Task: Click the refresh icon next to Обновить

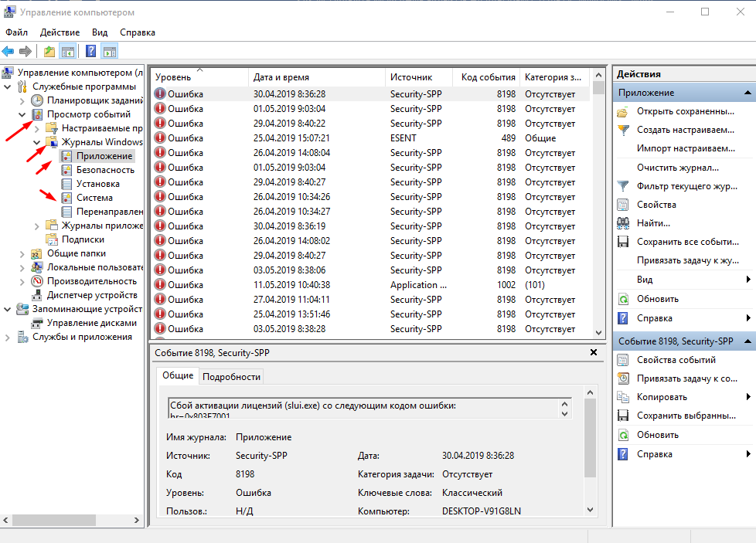Action: coord(623,299)
